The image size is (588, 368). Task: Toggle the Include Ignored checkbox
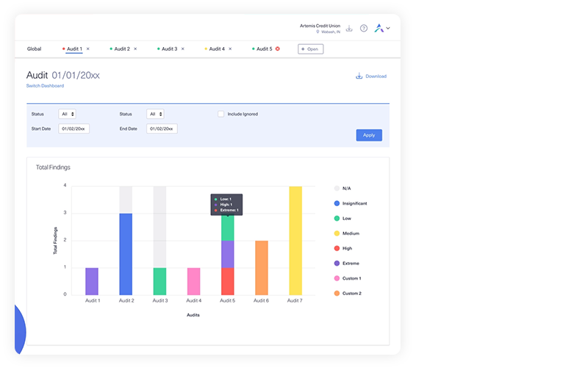[x=221, y=114]
